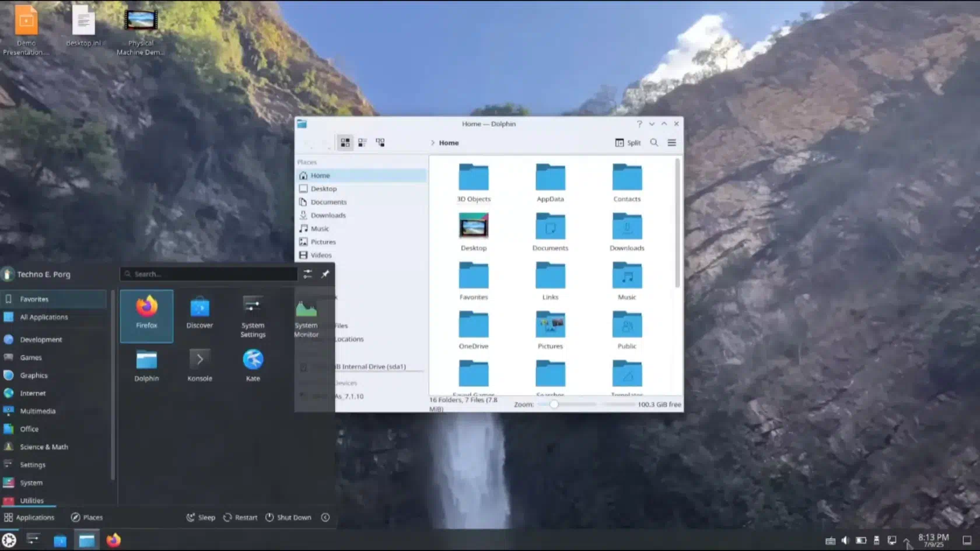Split the Dolphin view
This screenshot has height=551, width=980.
(628, 143)
